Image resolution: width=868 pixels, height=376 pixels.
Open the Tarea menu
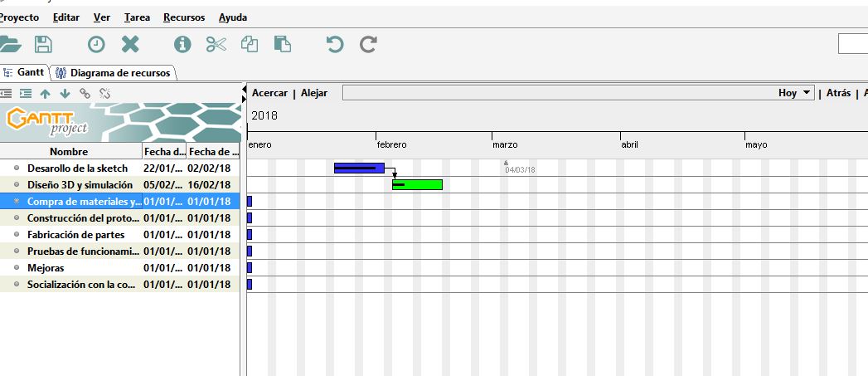pos(137,17)
